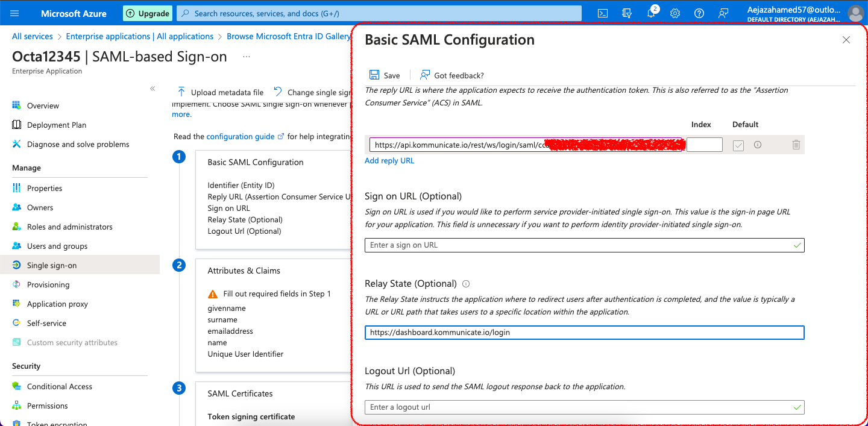Screen dimensions: 868x426
Task: Click the Conditional Access icon
Action: pyautogui.click(x=17, y=386)
